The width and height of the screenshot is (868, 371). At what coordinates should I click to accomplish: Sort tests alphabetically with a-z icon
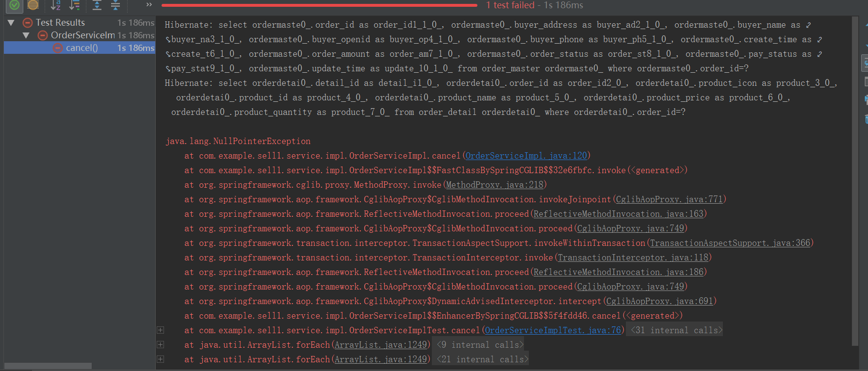[56, 5]
